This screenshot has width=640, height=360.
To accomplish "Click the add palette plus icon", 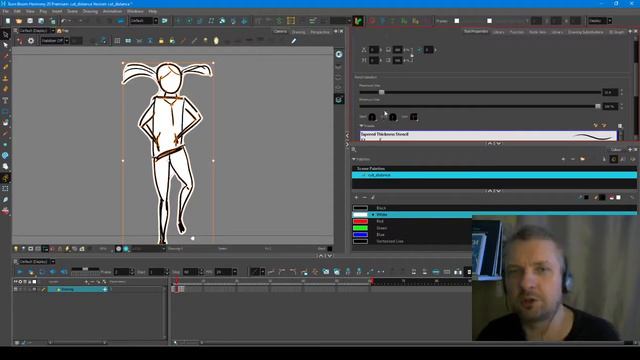I will (564, 159).
